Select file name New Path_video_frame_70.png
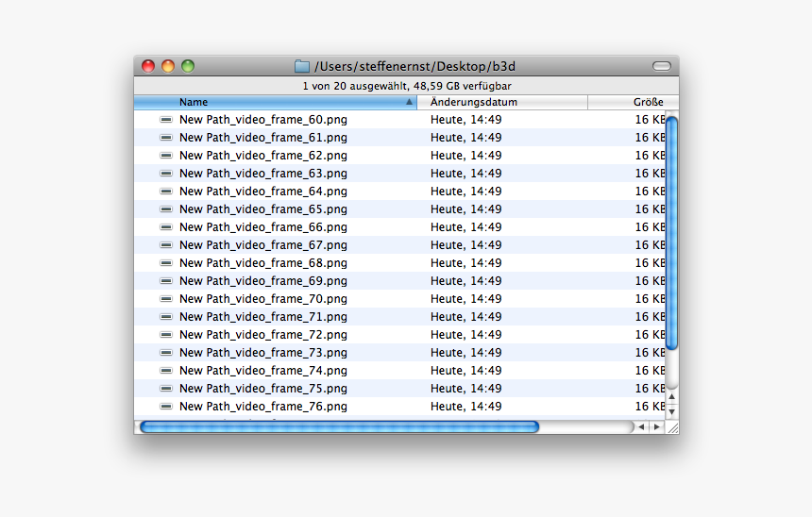 click(x=263, y=299)
